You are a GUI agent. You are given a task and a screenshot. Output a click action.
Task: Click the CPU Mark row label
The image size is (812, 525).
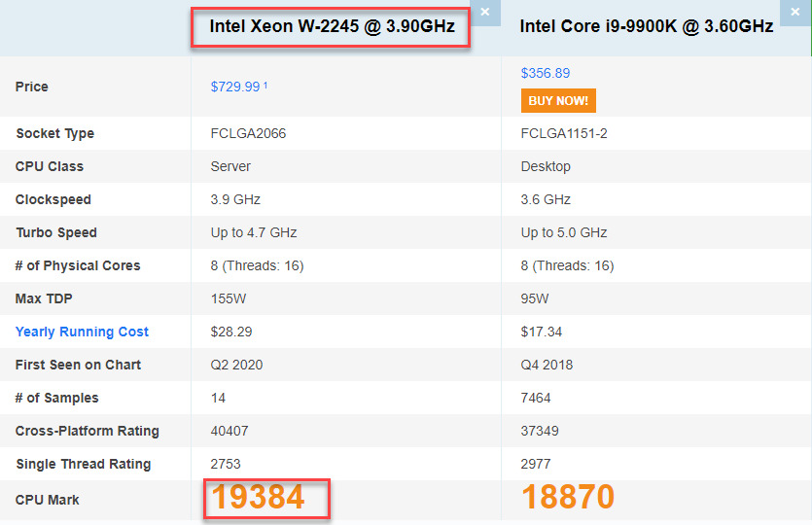(48, 500)
